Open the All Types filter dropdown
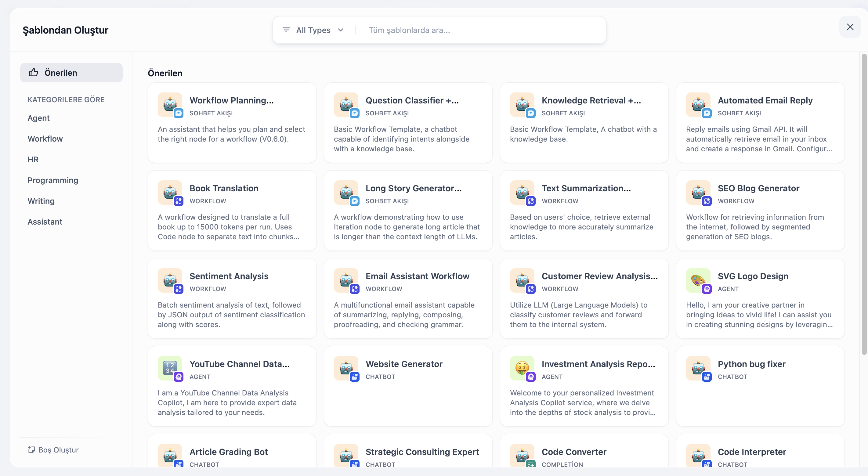The image size is (868, 476). pos(313,30)
